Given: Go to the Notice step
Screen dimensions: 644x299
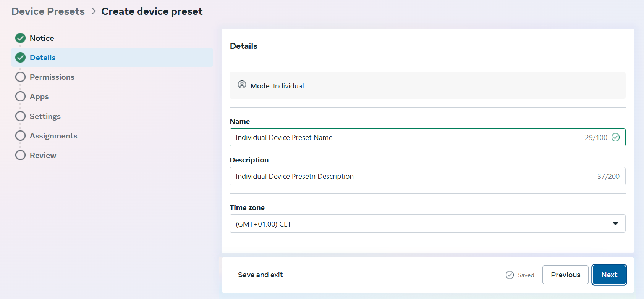Looking at the screenshot, I should pos(42,38).
